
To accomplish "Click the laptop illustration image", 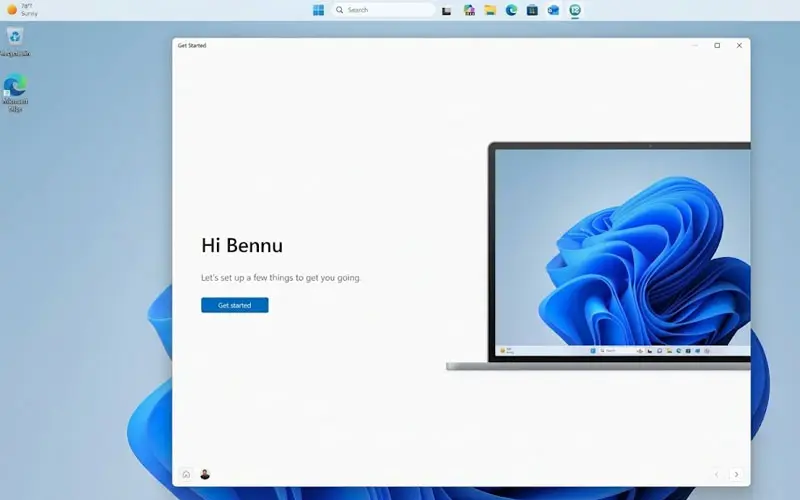I will (x=598, y=256).
